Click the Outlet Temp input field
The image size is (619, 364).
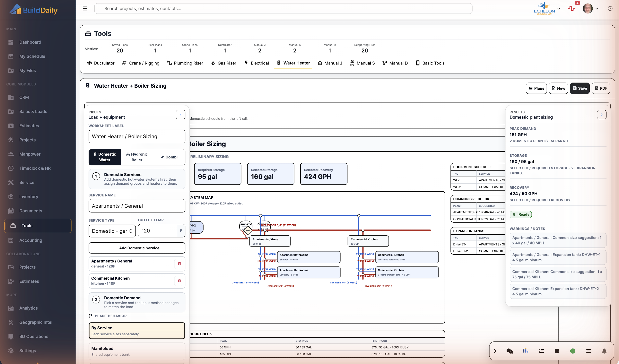[x=157, y=231]
